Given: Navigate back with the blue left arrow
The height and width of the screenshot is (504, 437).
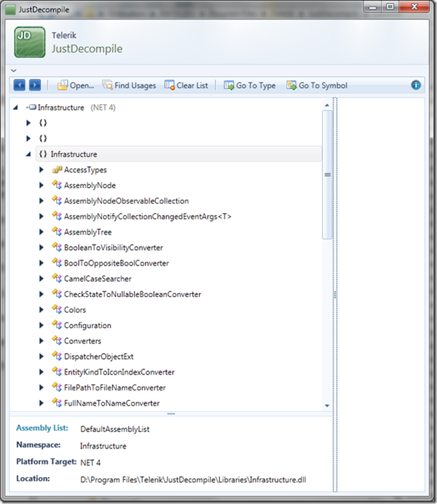Looking at the screenshot, I should tap(19, 85).
